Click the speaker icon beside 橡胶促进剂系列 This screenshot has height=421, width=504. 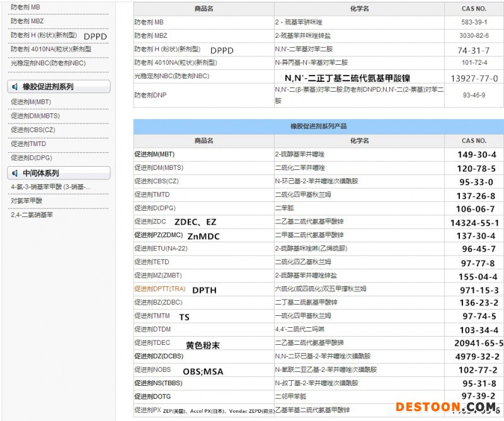14,87
